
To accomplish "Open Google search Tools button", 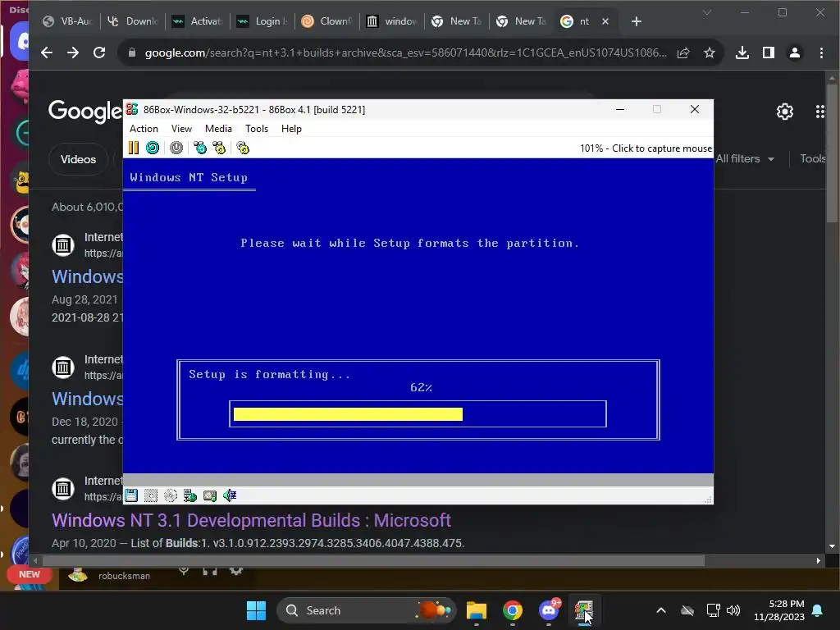I will coord(813,158).
